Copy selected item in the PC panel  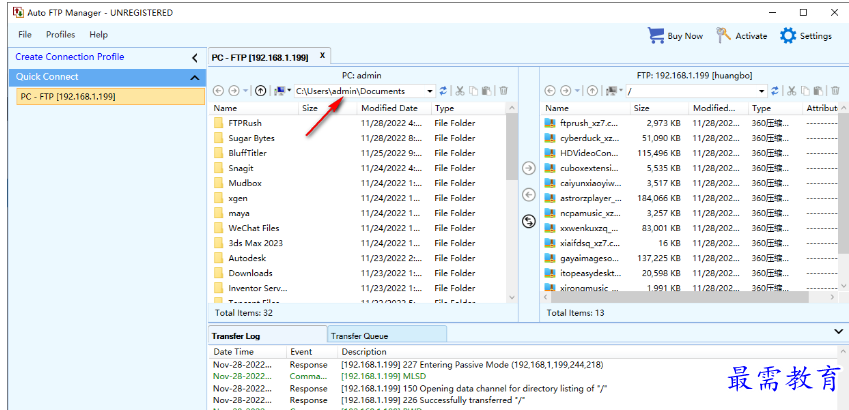point(474,91)
